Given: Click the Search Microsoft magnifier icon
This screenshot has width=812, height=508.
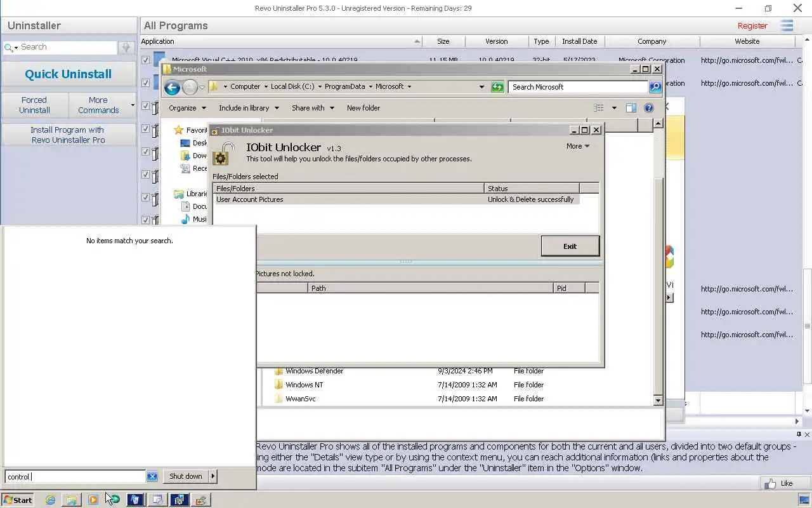Looking at the screenshot, I should [x=655, y=87].
